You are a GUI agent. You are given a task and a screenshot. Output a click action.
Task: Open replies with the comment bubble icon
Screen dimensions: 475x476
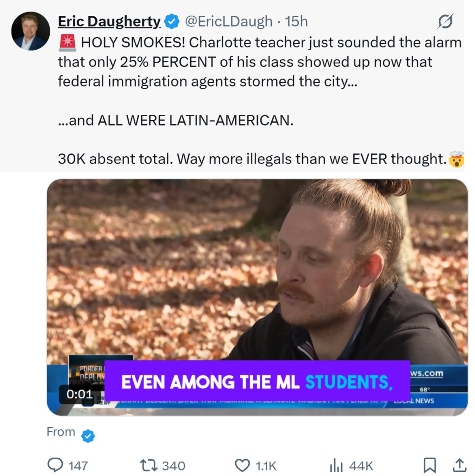tap(55, 465)
